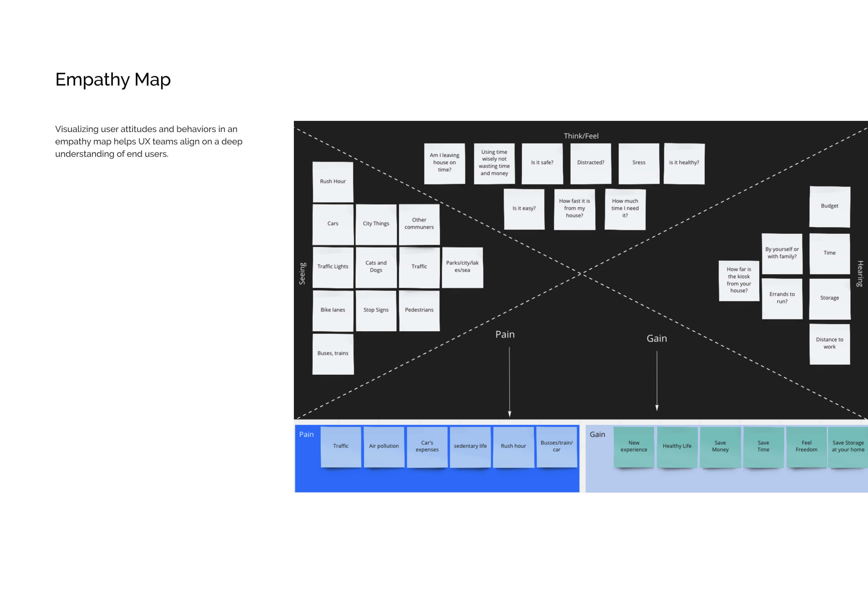Click the Errands to run? note
Image resolution: width=868 pixels, height=613 pixels.
coord(782,298)
